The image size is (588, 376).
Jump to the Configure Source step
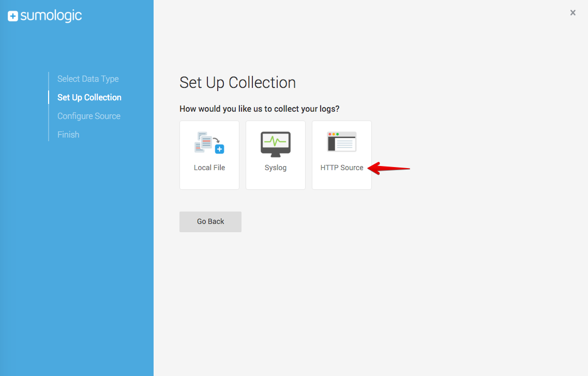[89, 116]
